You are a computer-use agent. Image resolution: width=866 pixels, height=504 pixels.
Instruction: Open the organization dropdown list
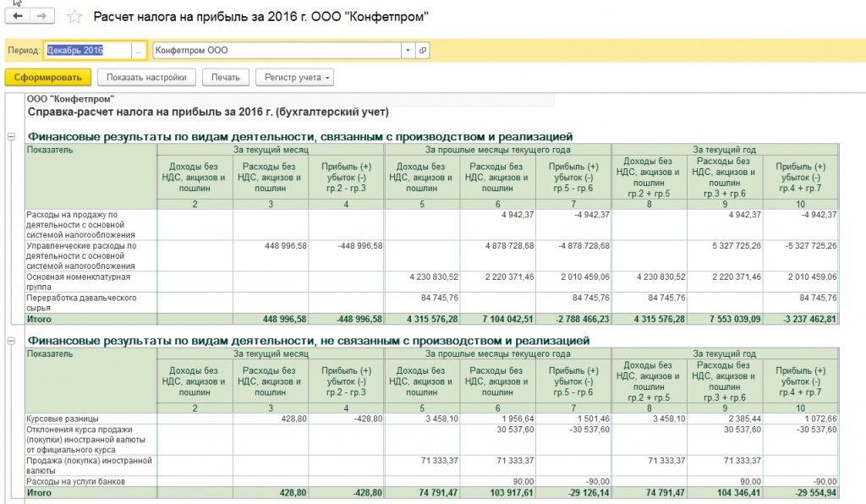point(408,50)
